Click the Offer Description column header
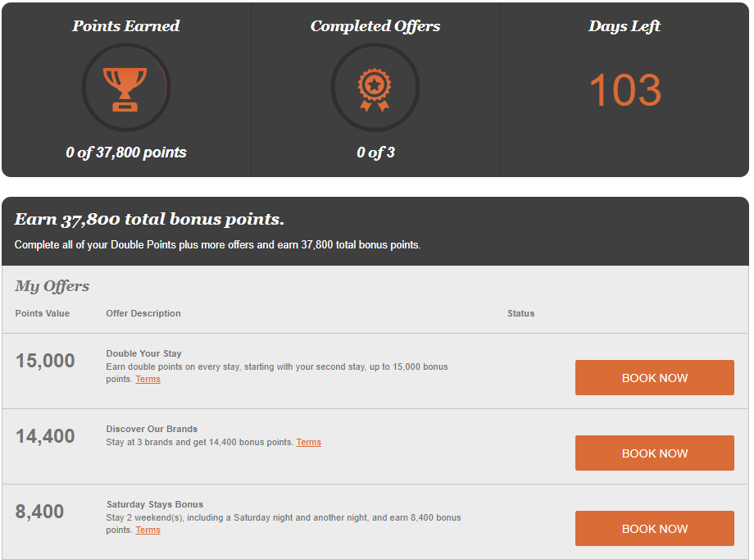Screen dimensions: 754x560 click(143, 313)
